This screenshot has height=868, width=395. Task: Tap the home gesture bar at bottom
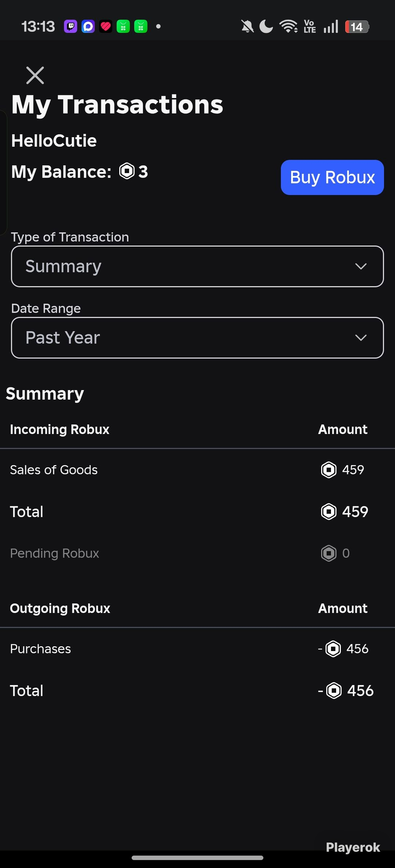(x=197, y=858)
